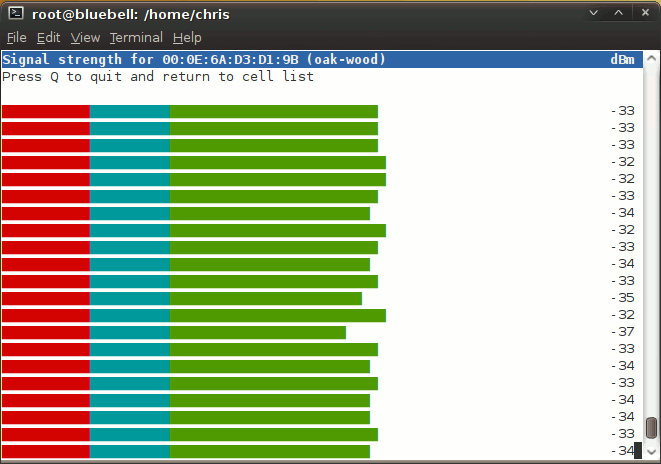Viewport: 661px width, 464px height.
Task: Click the terminal icon in the title bar
Action: pos(12,13)
